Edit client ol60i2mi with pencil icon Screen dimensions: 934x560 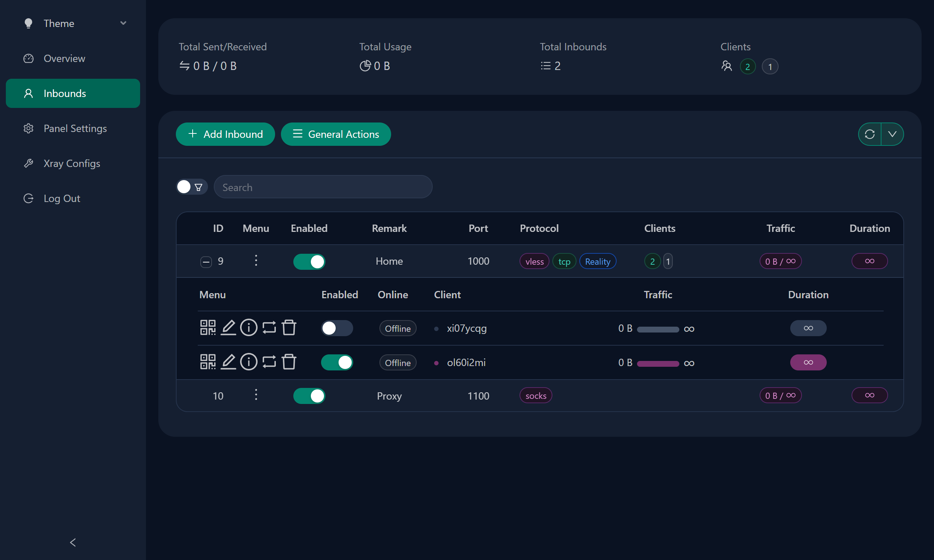pyautogui.click(x=228, y=362)
